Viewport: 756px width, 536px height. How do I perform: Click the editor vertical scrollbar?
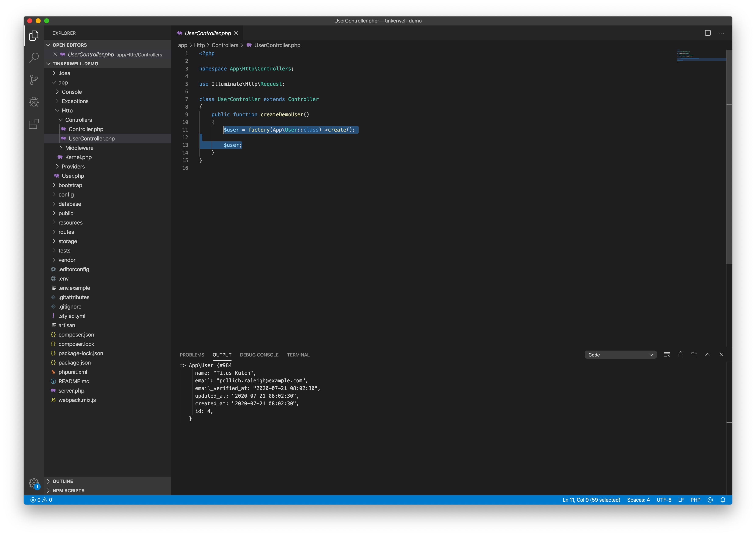tap(729, 157)
